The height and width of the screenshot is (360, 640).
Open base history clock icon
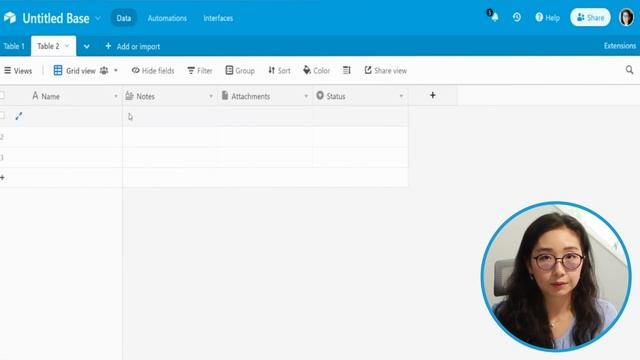coord(517,17)
